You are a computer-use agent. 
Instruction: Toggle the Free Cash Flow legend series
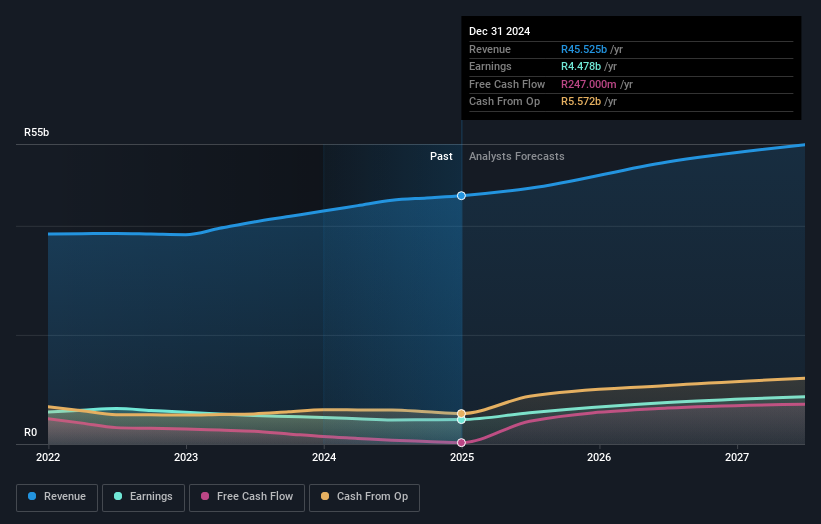[247, 497]
